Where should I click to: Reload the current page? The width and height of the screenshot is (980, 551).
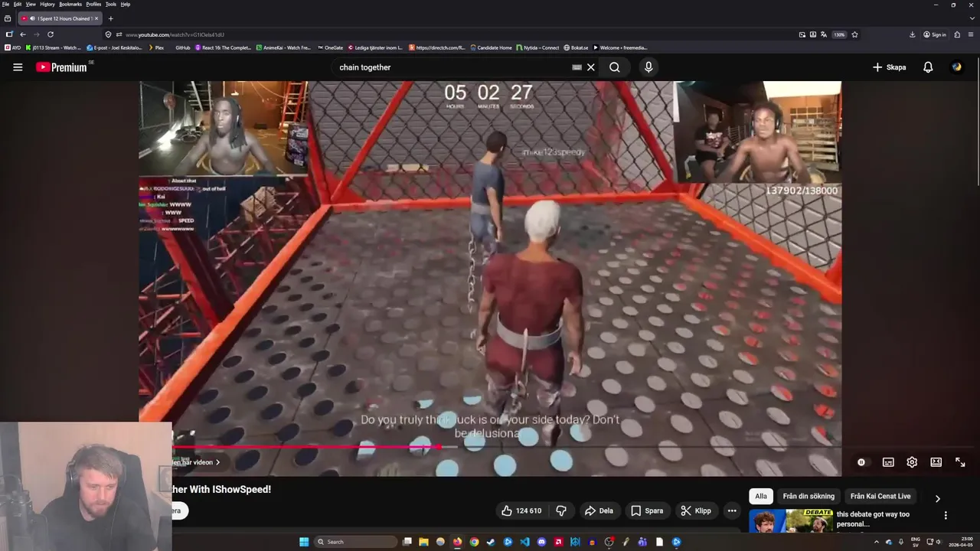(x=51, y=34)
